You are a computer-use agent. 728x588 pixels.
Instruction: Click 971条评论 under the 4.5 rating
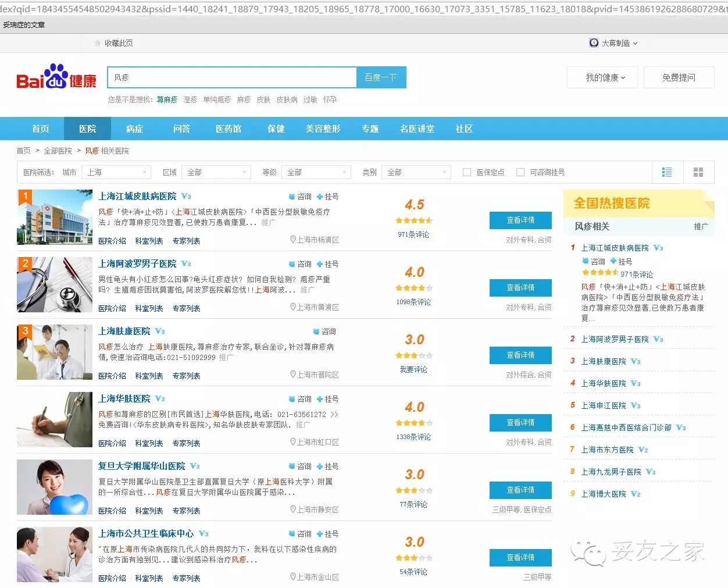tap(413, 234)
